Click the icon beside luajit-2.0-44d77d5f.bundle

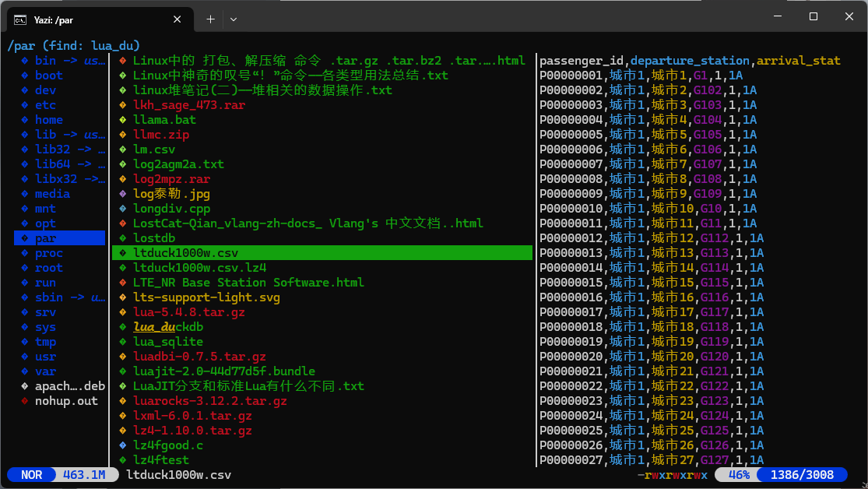(123, 371)
